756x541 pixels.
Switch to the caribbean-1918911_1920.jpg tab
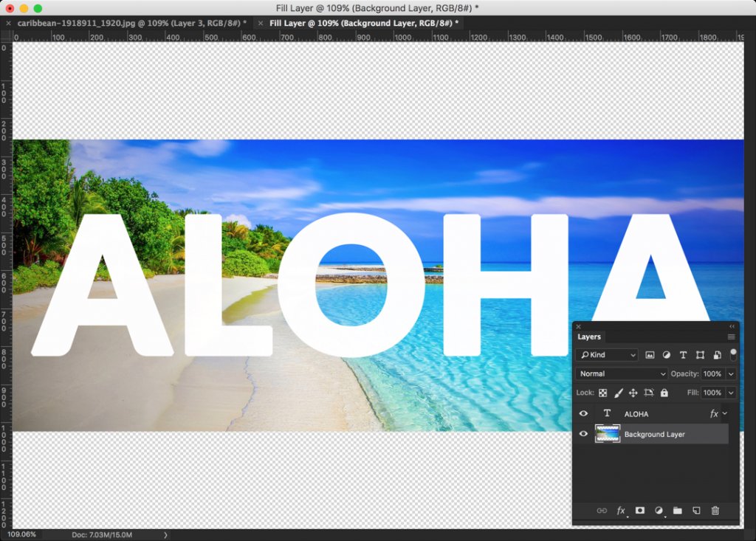pyautogui.click(x=126, y=23)
